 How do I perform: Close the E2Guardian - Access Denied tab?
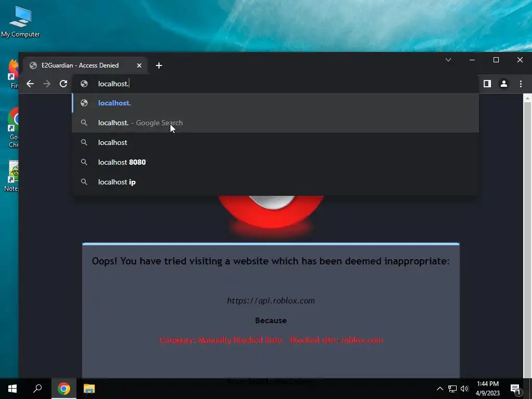coord(139,65)
